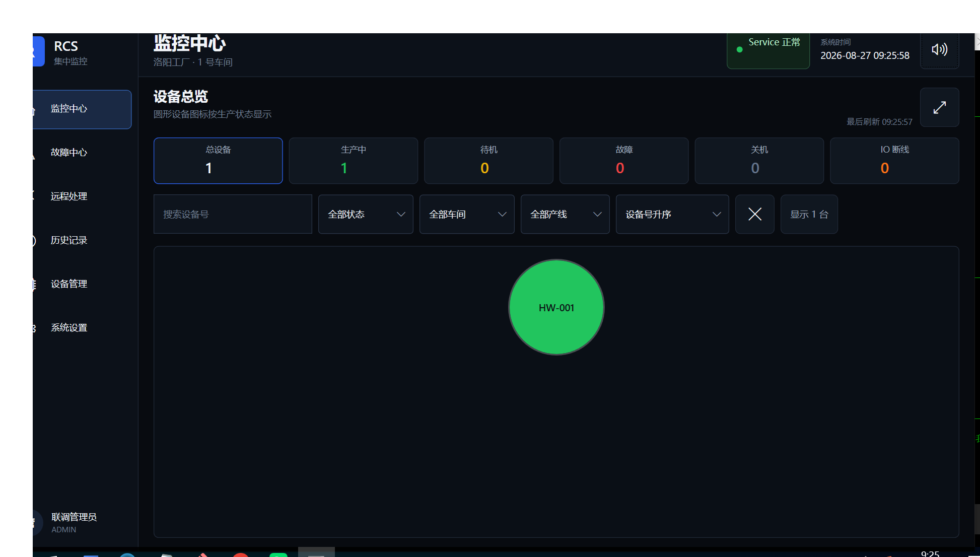Go to 故障中心 in sidebar
Image resolution: width=980 pixels, height=557 pixels.
click(x=82, y=153)
